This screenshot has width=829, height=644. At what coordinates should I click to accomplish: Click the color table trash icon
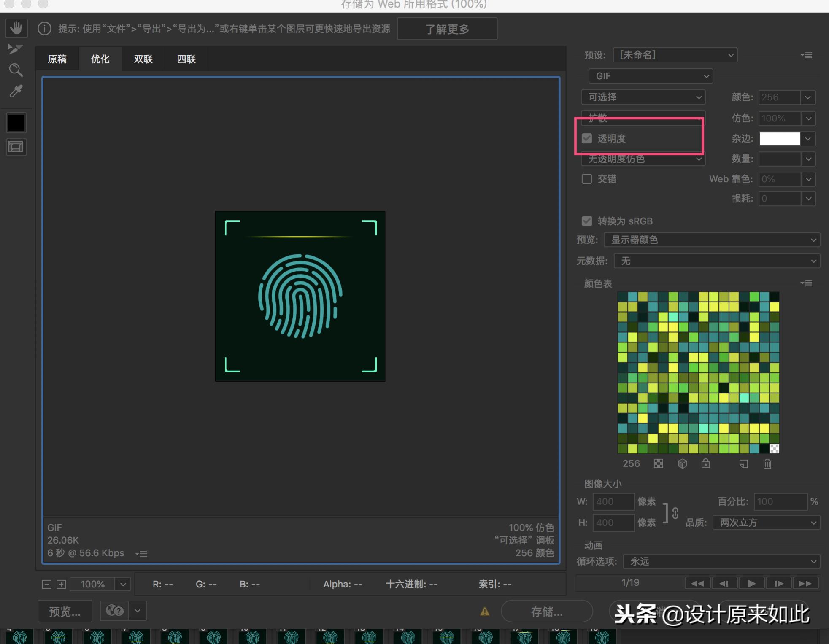(x=767, y=464)
